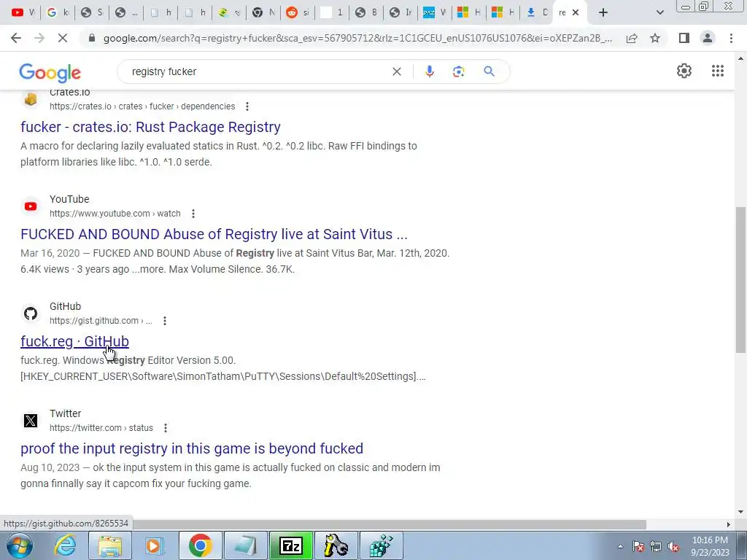
Task: Search by image with Google Lens
Action: pos(458,71)
